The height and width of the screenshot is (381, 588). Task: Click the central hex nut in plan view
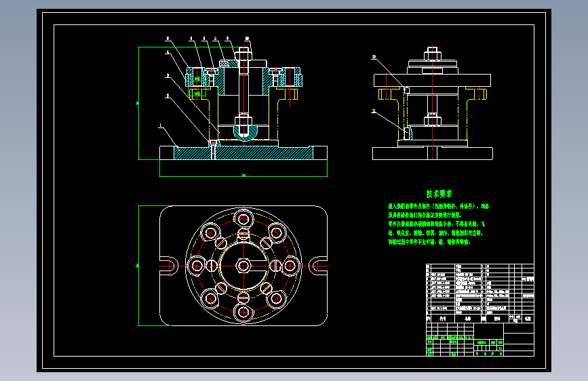point(243,266)
